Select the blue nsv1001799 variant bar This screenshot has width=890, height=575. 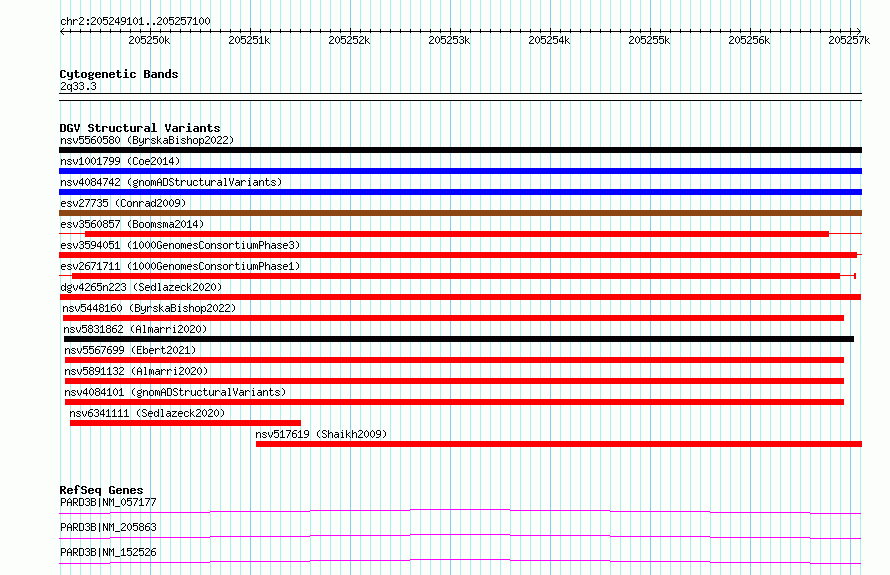point(460,171)
